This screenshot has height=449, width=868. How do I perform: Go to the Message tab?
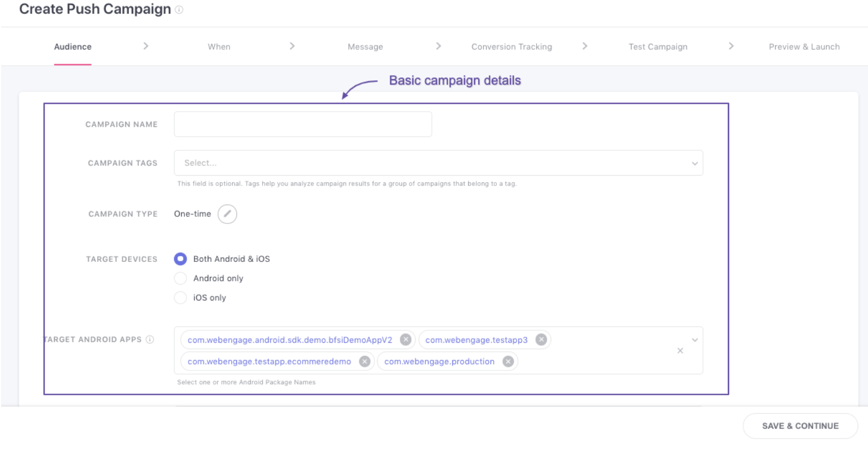coord(365,47)
